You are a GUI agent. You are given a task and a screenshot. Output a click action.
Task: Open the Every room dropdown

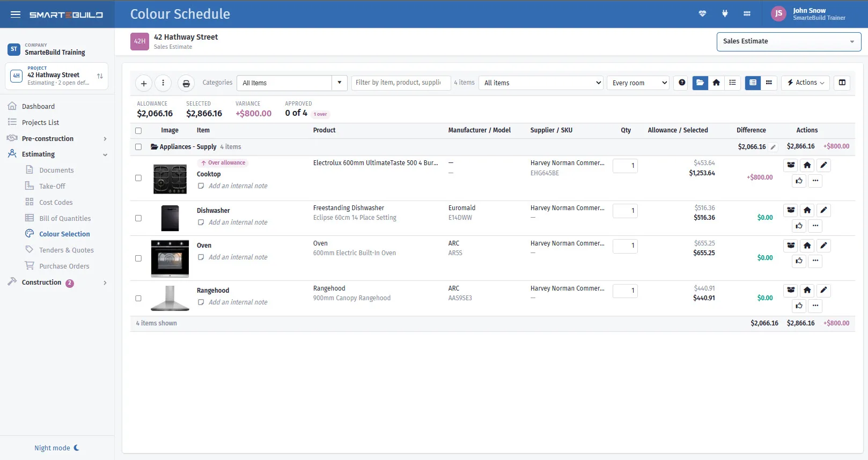pyautogui.click(x=638, y=83)
